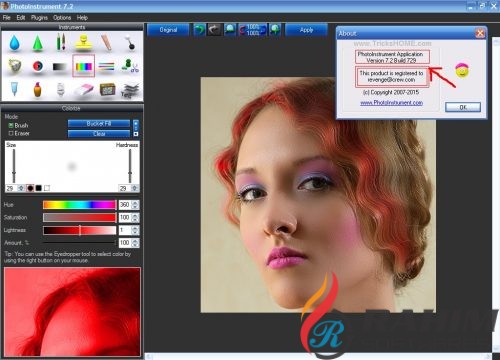Image resolution: width=500 pixels, height=360 pixels.
Task: Select the black square brush swatch
Action: pos(39,188)
